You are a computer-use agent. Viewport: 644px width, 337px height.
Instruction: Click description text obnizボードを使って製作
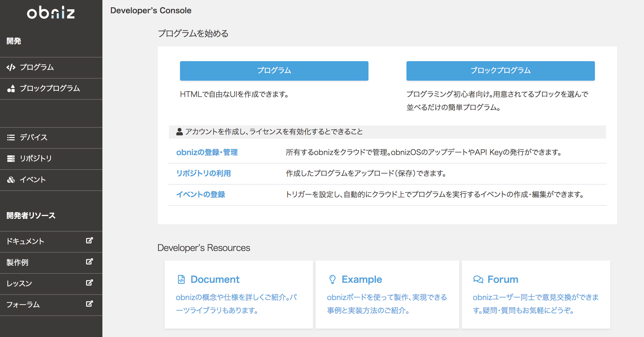click(387, 304)
